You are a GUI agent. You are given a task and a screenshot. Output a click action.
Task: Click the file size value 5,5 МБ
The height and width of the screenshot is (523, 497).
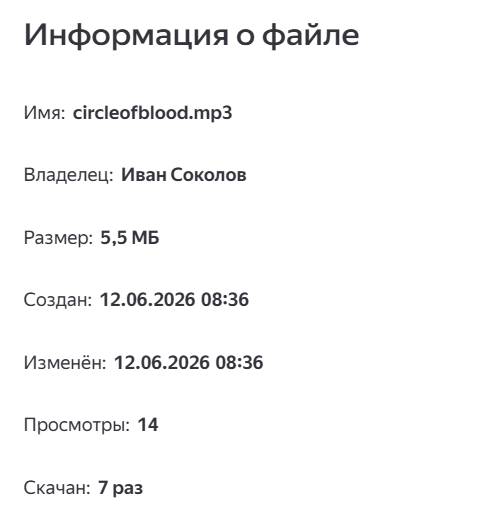(130, 238)
